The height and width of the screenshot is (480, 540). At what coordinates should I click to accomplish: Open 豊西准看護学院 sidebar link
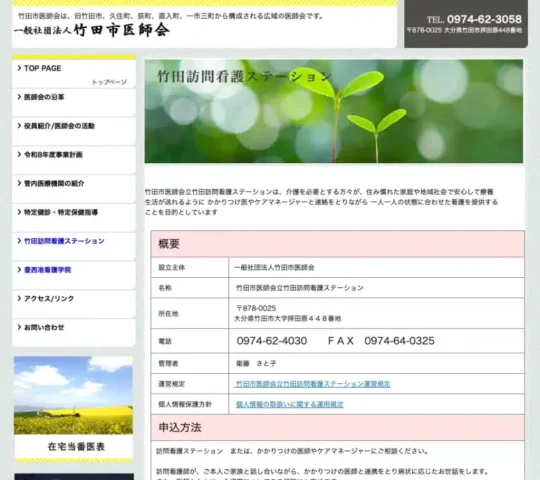coord(74,275)
